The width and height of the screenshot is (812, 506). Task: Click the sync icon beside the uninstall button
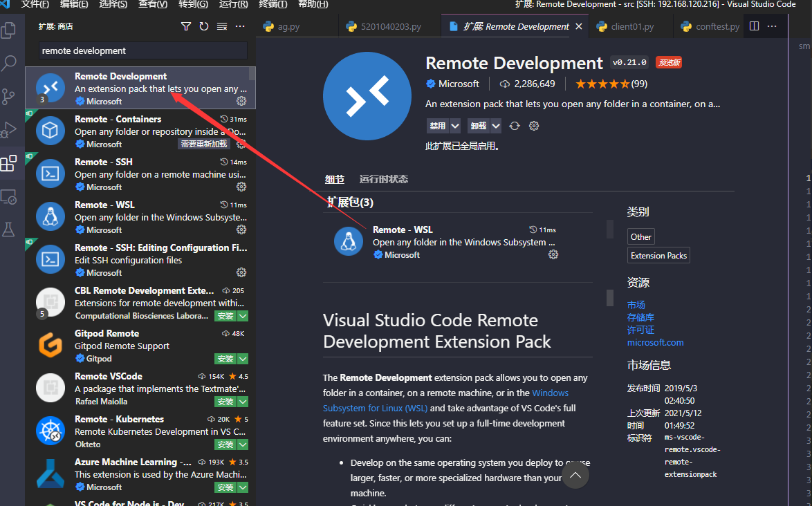pyautogui.click(x=514, y=126)
